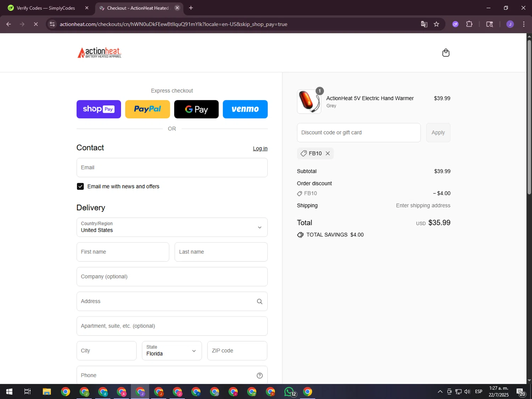Viewport: 532px width, 399px height.
Task: Click the browser address bar URL
Action: click(173, 24)
